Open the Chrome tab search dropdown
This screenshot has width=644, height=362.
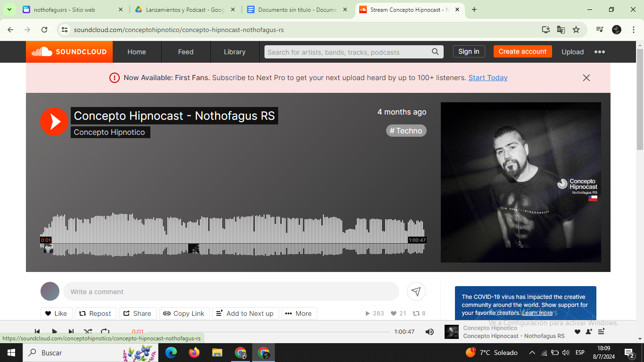(9, 9)
